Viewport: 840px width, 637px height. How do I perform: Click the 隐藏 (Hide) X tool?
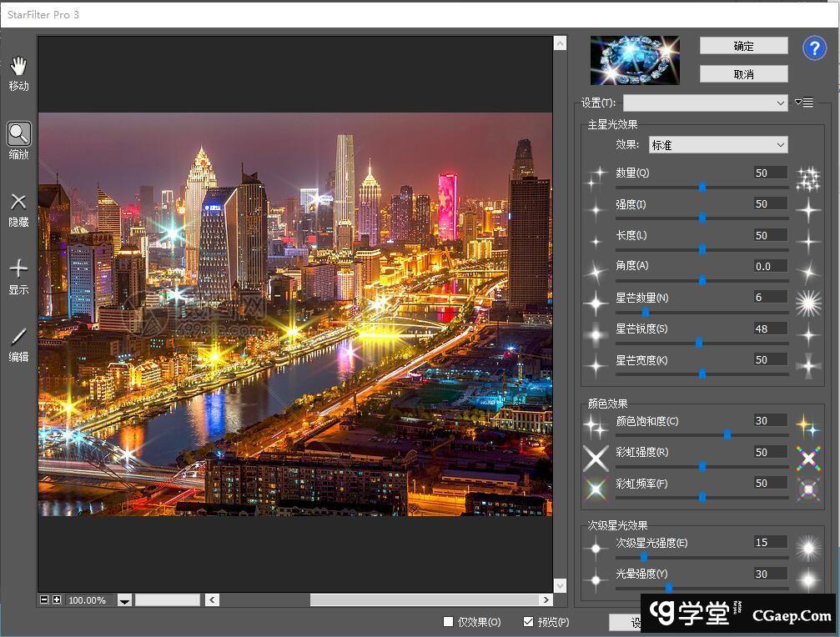pos(18,202)
